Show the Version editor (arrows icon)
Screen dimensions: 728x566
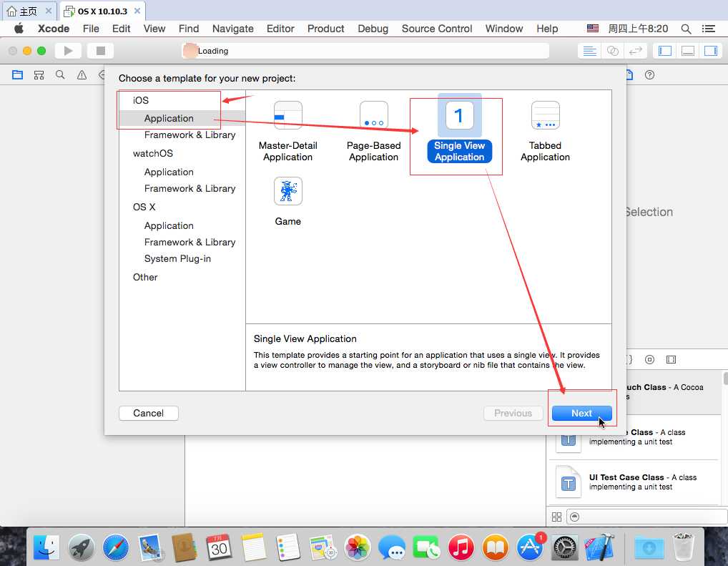(635, 51)
